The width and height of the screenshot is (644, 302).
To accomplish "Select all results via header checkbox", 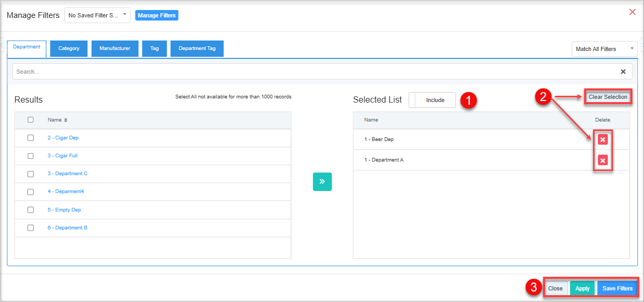I will coord(30,120).
